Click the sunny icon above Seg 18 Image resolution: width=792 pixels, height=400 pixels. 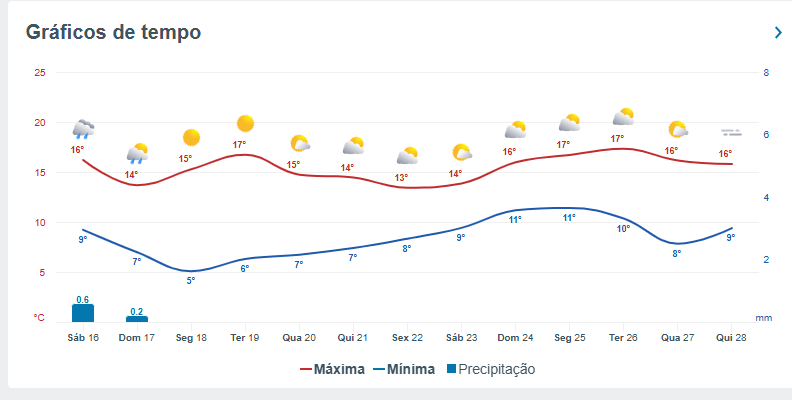191,137
